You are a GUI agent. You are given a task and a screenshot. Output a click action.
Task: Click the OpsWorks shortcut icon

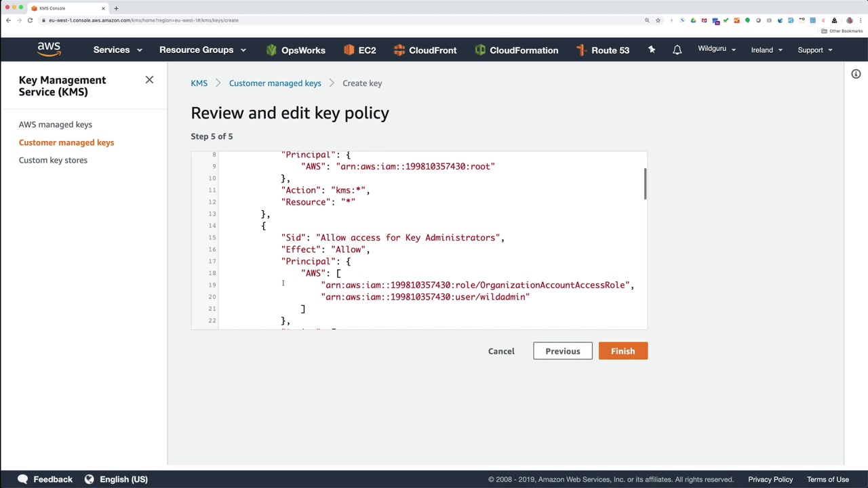[x=271, y=49]
